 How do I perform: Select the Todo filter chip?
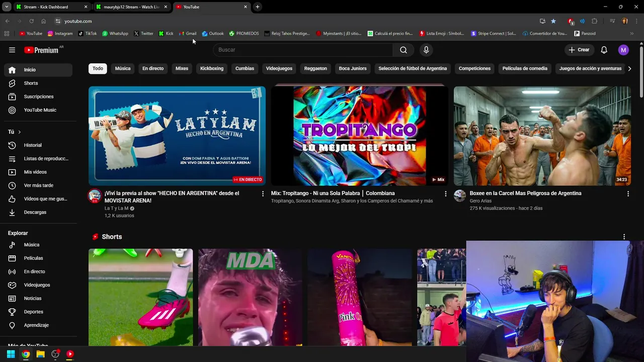98,68
